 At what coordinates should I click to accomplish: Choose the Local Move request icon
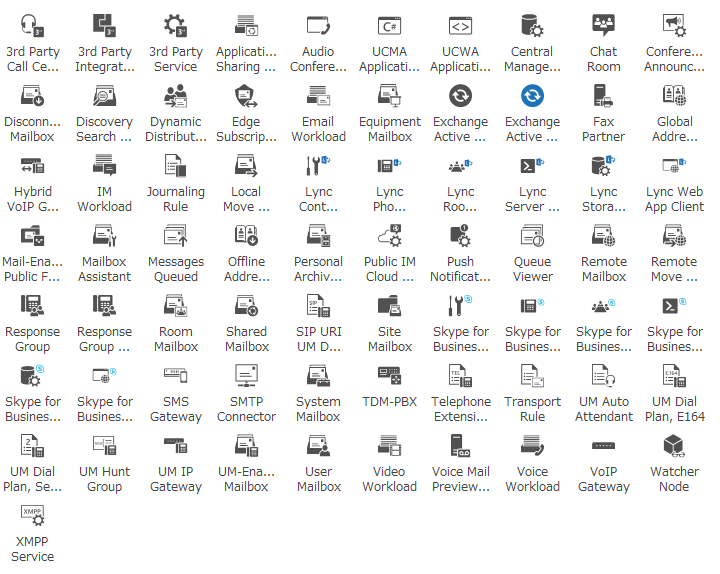pos(247,166)
